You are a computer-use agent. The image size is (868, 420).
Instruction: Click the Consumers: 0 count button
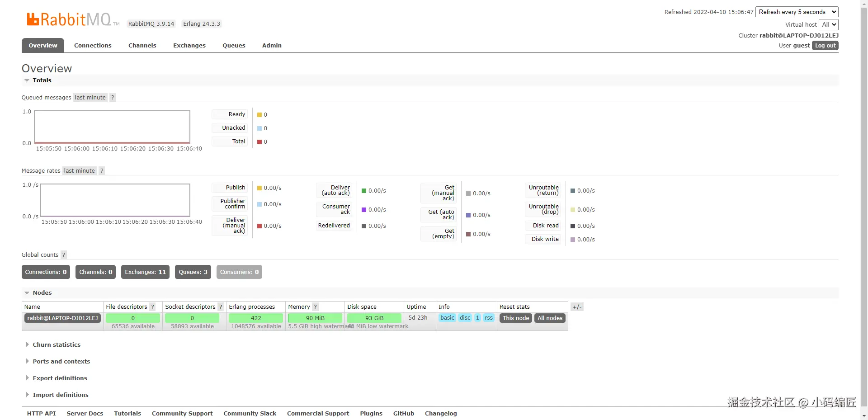[x=240, y=272]
